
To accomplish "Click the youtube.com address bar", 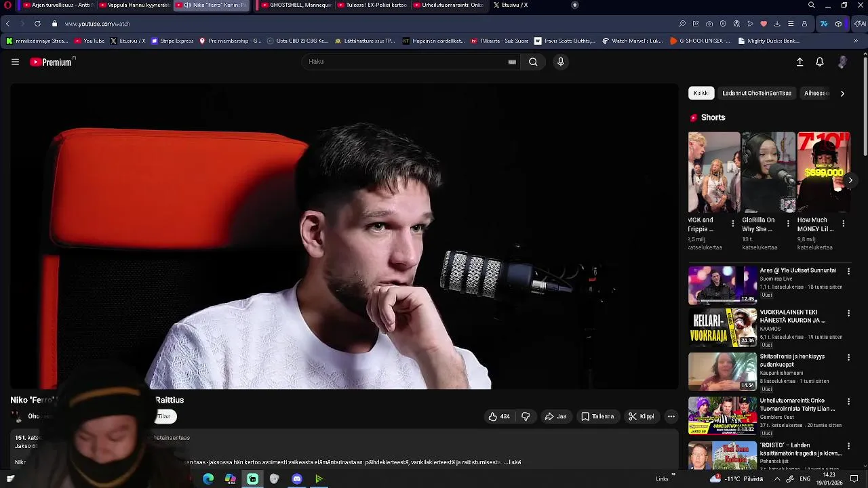I will [97, 24].
